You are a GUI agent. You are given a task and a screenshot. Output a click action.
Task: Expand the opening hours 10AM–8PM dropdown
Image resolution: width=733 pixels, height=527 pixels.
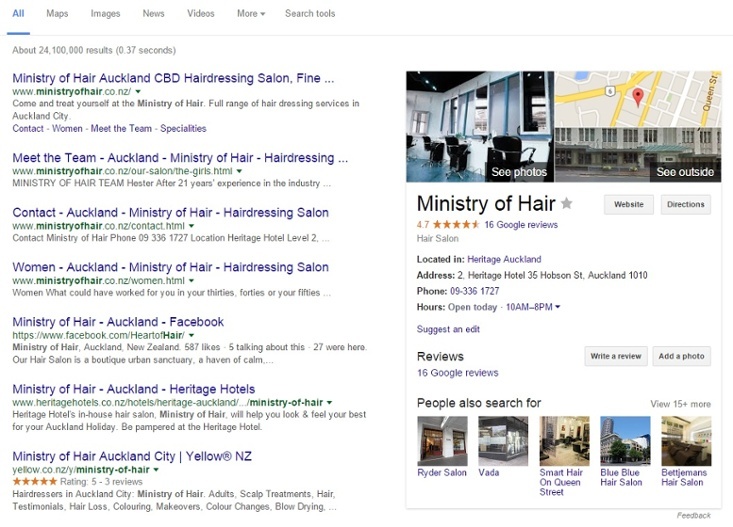557,307
